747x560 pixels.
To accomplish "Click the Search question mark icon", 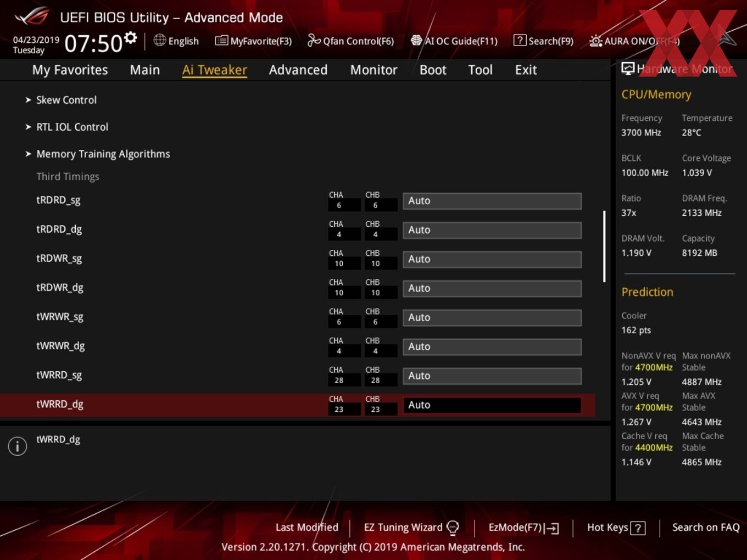I will point(519,40).
